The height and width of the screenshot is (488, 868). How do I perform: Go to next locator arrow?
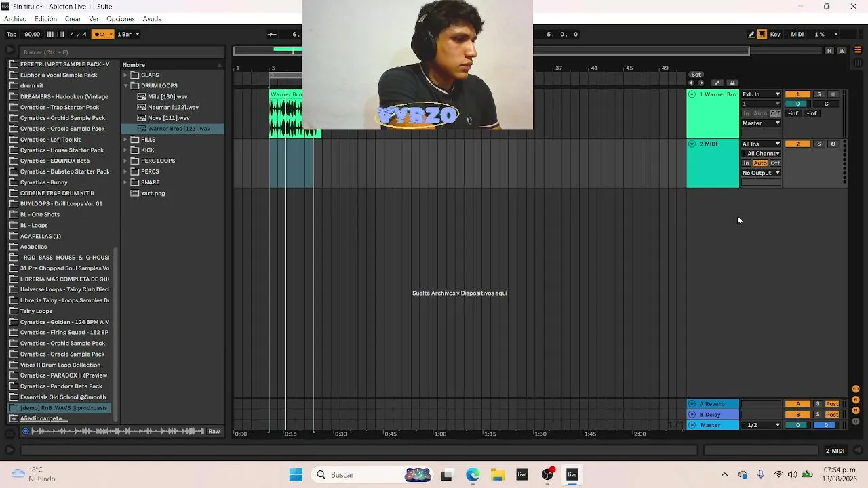pos(701,83)
